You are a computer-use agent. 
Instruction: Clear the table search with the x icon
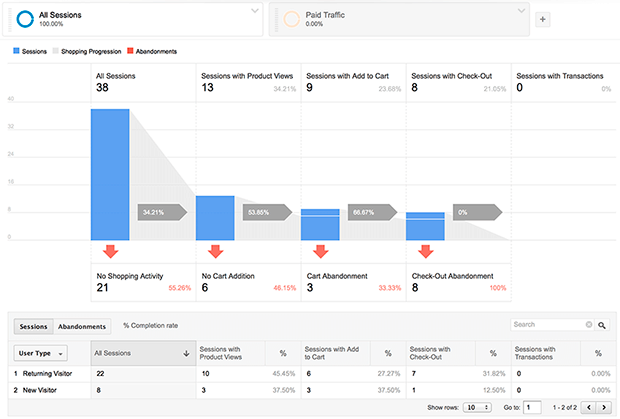(x=589, y=325)
